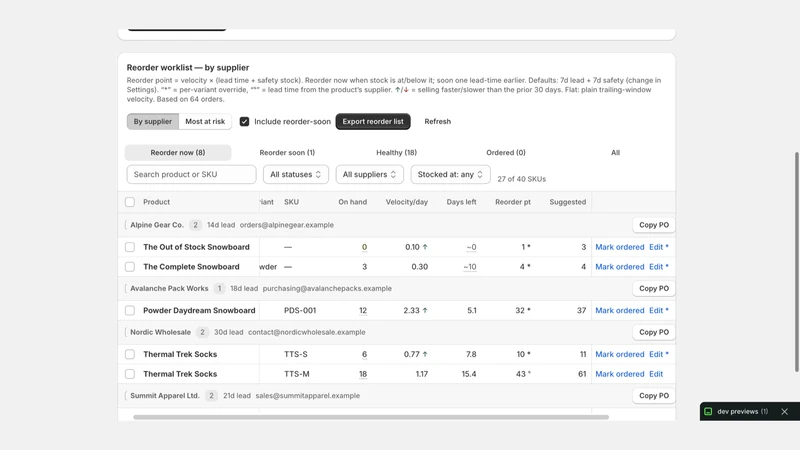Click the On hand column header

click(x=353, y=202)
